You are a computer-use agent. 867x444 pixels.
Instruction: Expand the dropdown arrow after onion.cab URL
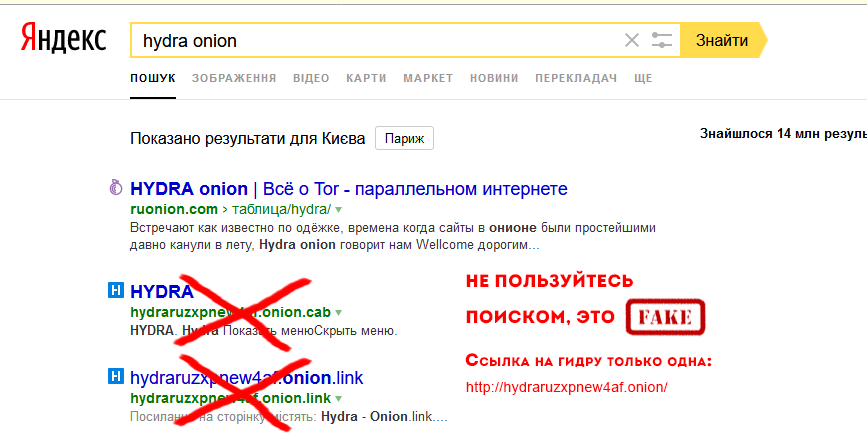pos(338,313)
